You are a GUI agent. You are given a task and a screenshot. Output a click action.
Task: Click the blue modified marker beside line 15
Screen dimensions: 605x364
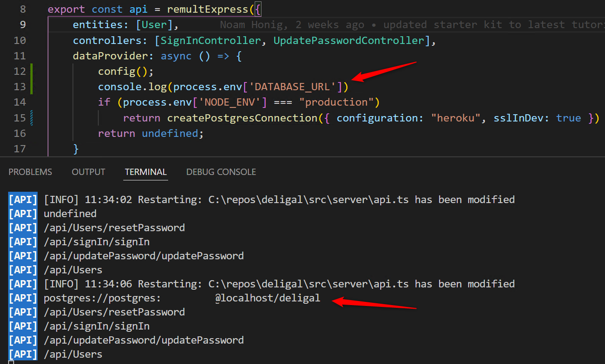[x=31, y=117]
